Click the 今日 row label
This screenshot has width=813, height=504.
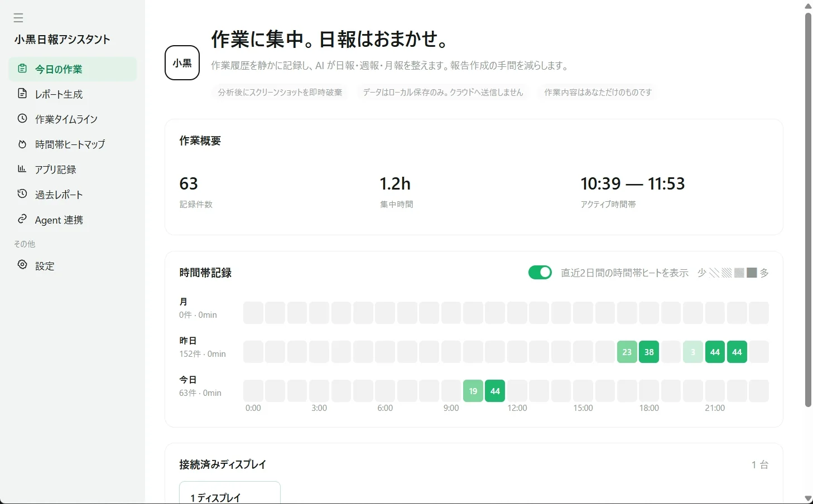pos(188,380)
